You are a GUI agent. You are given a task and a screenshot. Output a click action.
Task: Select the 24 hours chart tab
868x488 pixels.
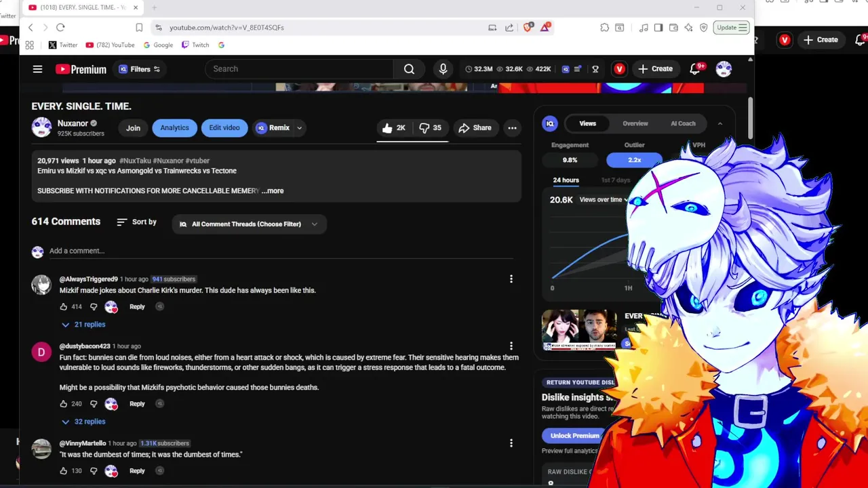(x=566, y=180)
